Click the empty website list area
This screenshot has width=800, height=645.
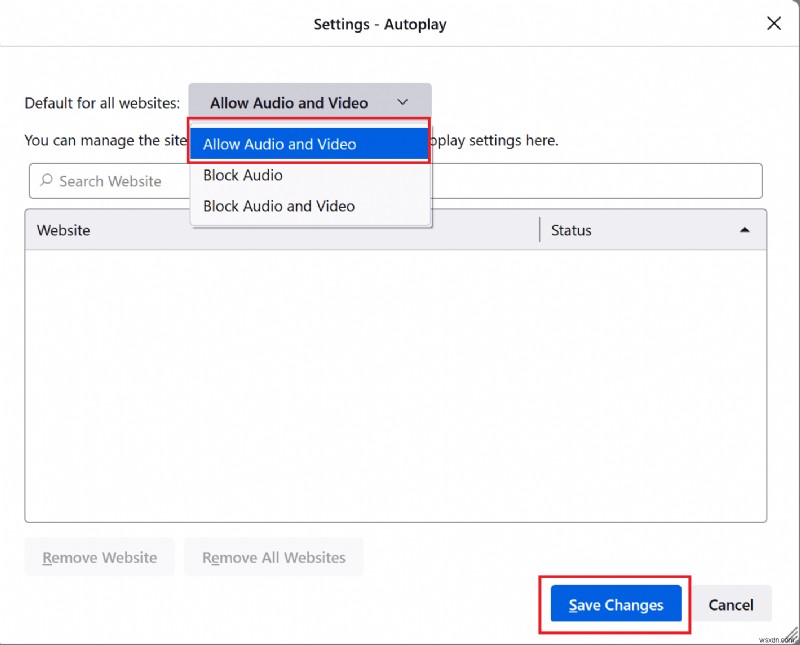pos(395,385)
